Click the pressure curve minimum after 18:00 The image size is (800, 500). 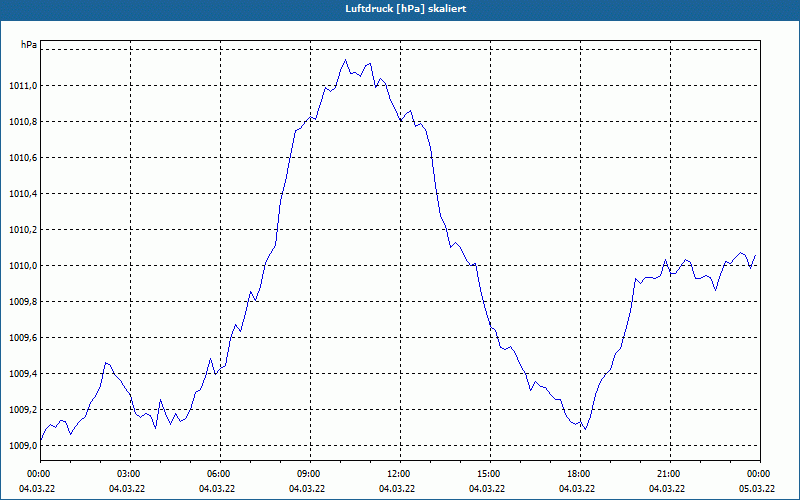coord(585,429)
